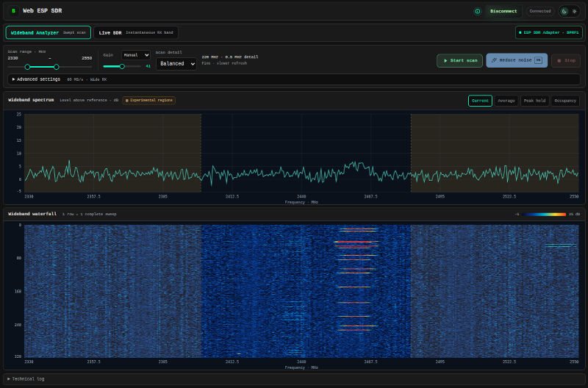Click the Wideband spectrum heading

coord(31,100)
